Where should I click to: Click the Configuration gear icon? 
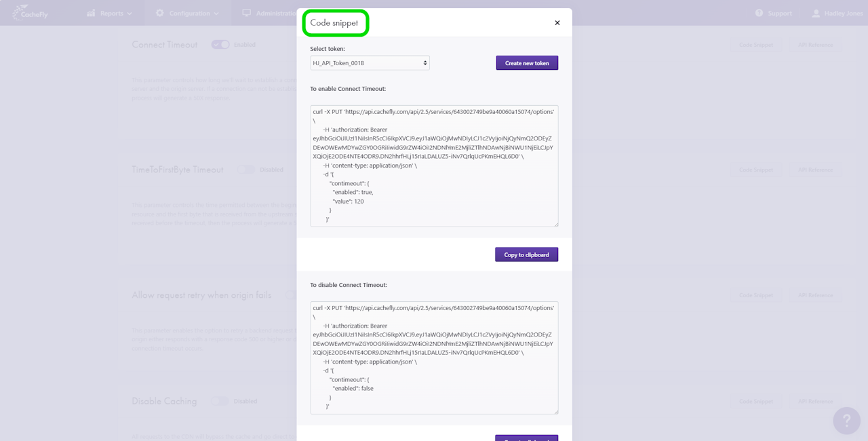click(x=160, y=13)
